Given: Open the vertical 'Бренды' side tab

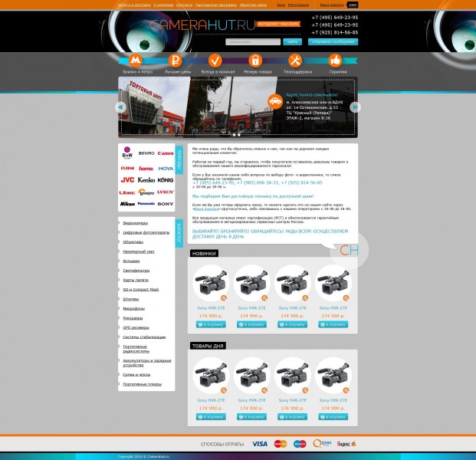Looking at the screenshot, I should point(179,160).
